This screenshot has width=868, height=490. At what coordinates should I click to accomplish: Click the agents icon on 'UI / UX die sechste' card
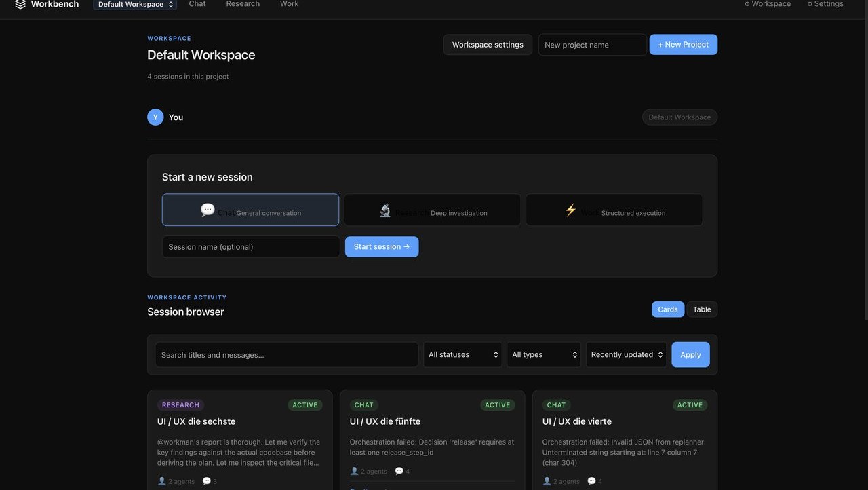click(x=161, y=481)
